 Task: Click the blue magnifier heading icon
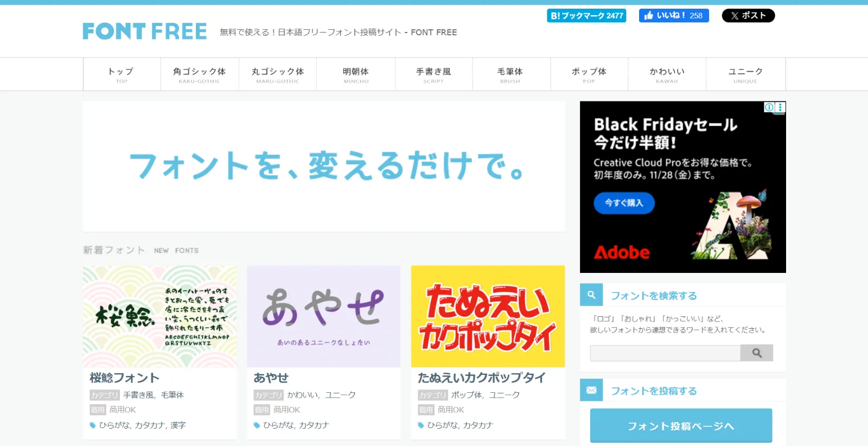[x=591, y=295]
